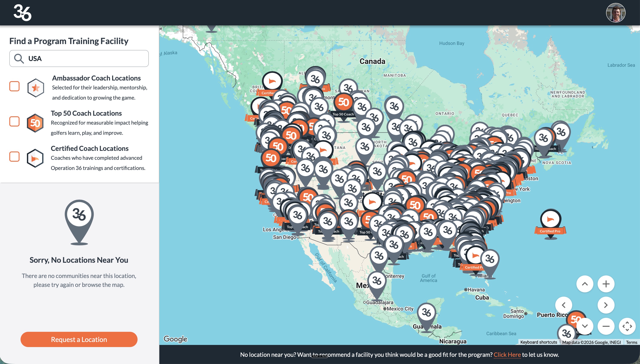Zoom out on the map

click(606, 326)
